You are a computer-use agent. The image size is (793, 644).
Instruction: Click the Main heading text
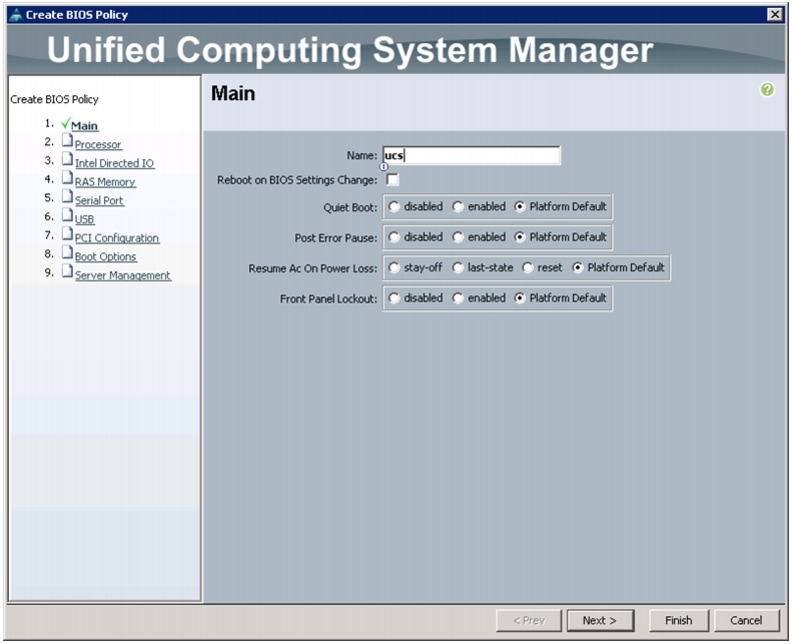click(x=233, y=94)
